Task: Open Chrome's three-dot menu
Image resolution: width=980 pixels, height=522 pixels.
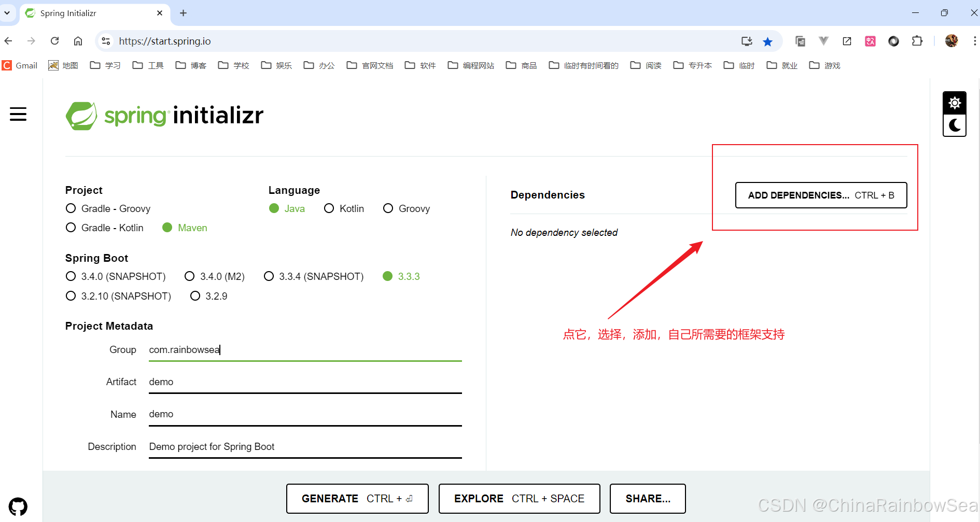Action: [x=975, y=41]
